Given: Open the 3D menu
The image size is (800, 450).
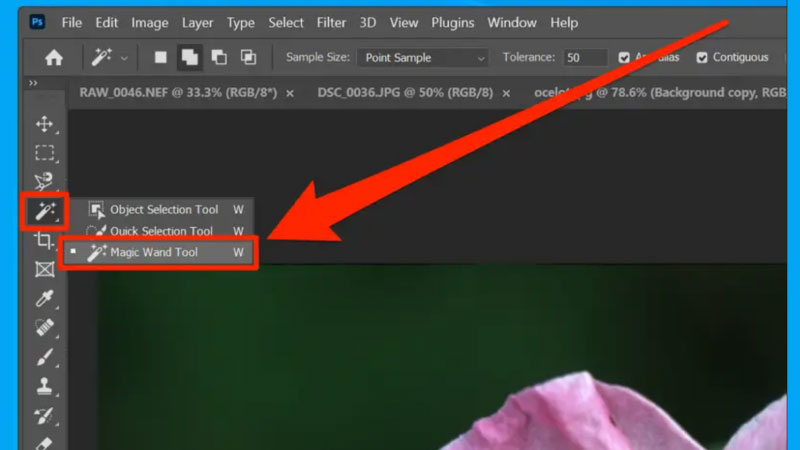Looking at the screenshot, I should (367, 23).
